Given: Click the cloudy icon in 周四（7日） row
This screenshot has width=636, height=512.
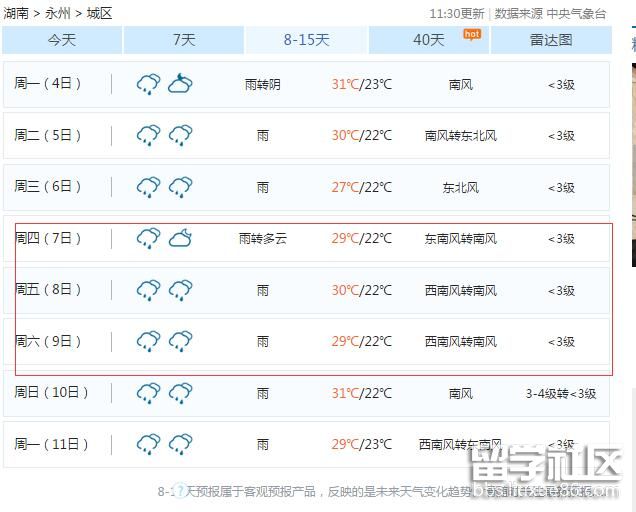Looking at the screenshot, I should [x=180, y=238].
